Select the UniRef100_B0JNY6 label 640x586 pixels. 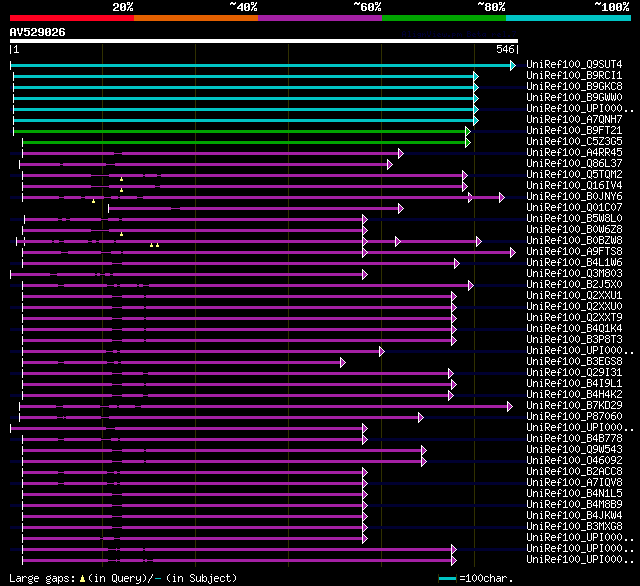[574, 196]
